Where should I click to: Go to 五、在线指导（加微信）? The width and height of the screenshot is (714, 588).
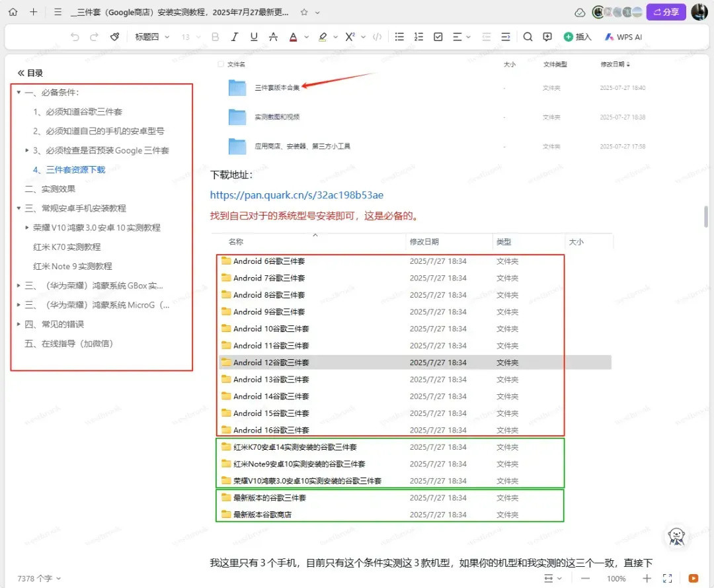[69, 343]
